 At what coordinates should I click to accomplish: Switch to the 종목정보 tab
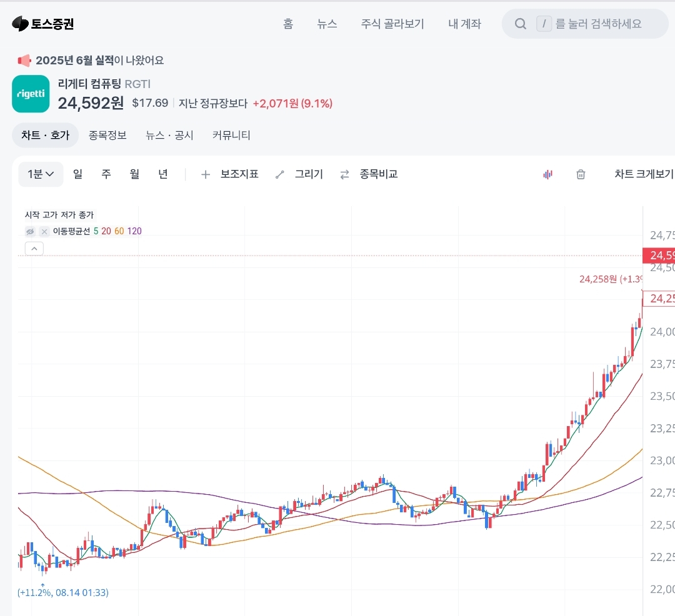[107, 135]
